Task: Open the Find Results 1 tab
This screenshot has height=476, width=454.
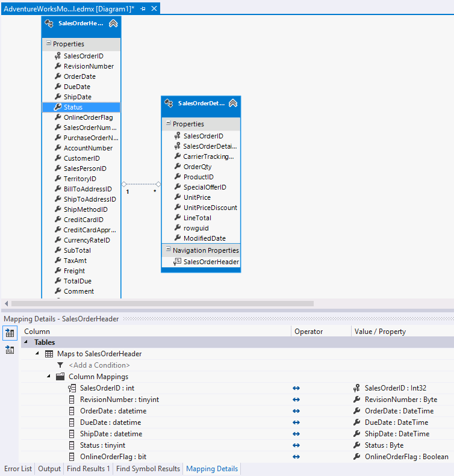Action: point(89,469)
